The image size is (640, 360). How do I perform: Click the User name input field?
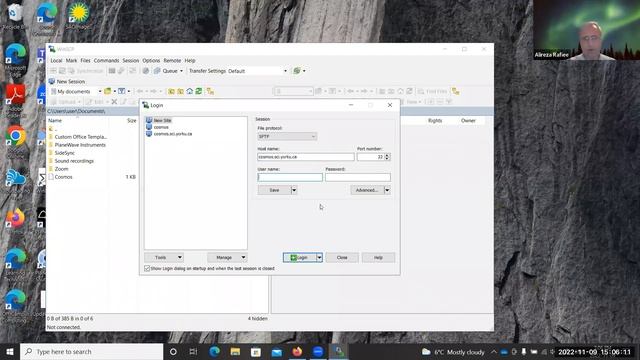pyautogui.click(x=290, y=177)
